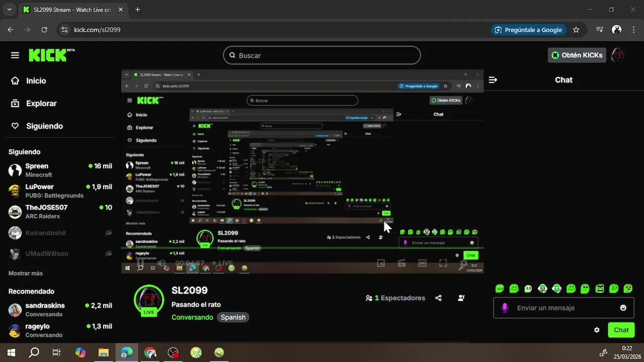The width and height of the screenshot is (644, 362).
Task: Toggle mini player mode
Action: [x=381, y=263]
